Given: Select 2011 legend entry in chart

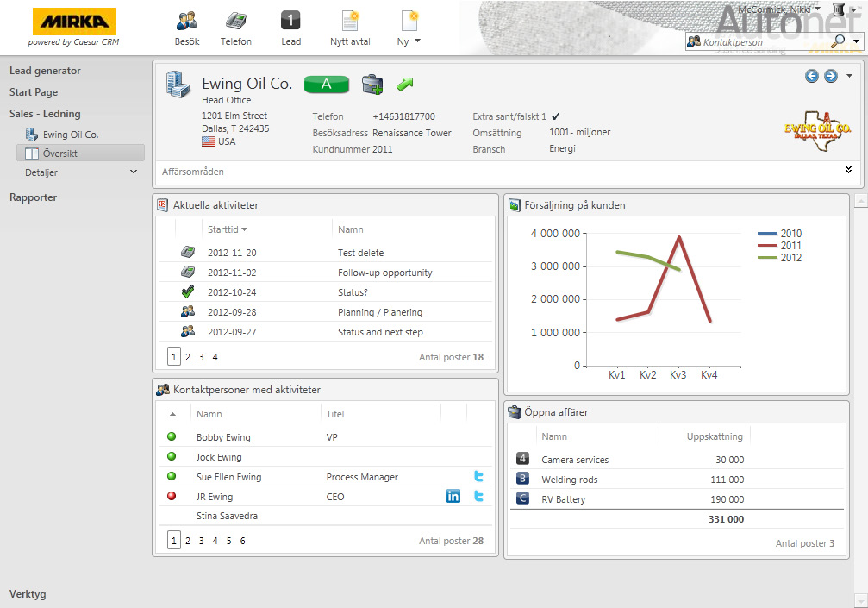Looking at the screenshot, I should click(x=779, y=246).
